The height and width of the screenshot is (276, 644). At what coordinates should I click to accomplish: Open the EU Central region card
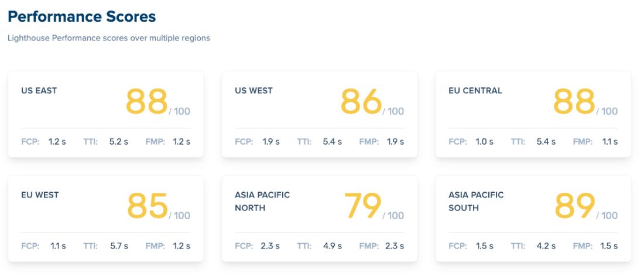[x=533, y=114]
